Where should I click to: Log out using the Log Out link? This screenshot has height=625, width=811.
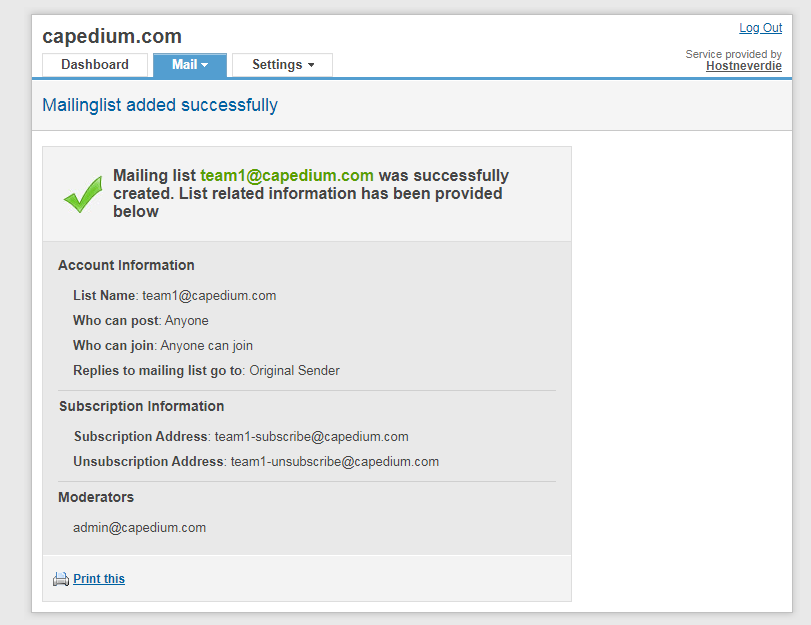click(760, 28)
